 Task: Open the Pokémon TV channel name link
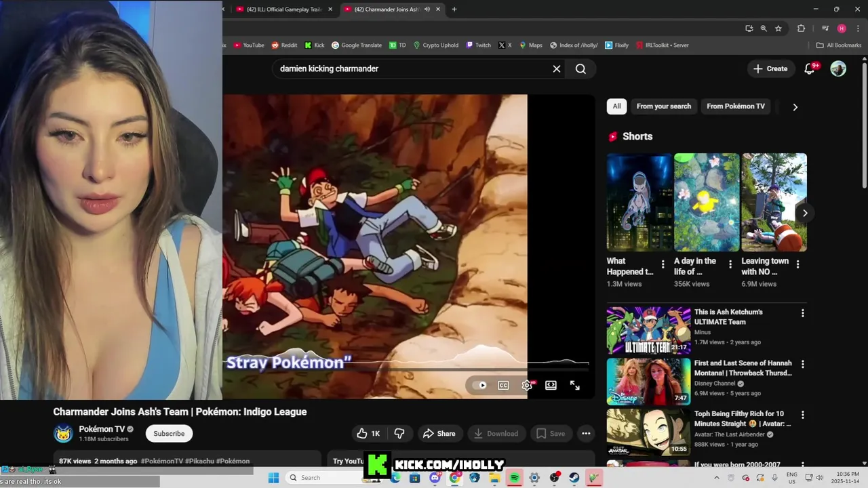[102, 429]
